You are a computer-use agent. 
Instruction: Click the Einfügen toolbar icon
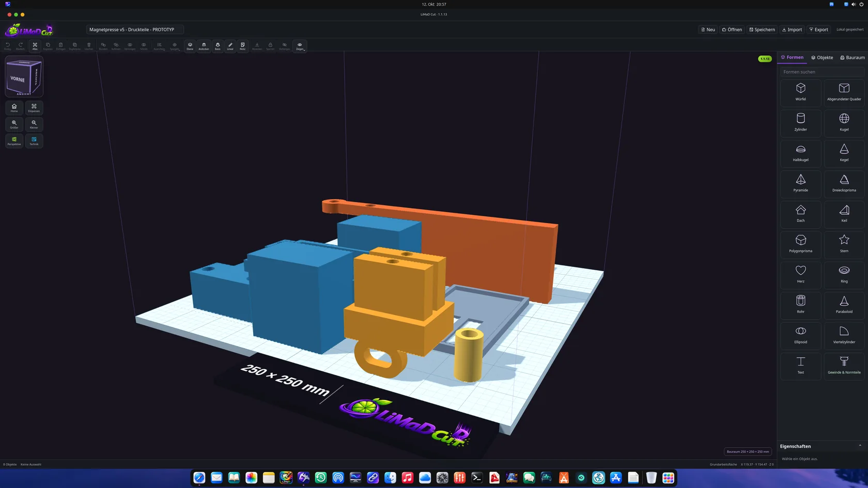60,46
